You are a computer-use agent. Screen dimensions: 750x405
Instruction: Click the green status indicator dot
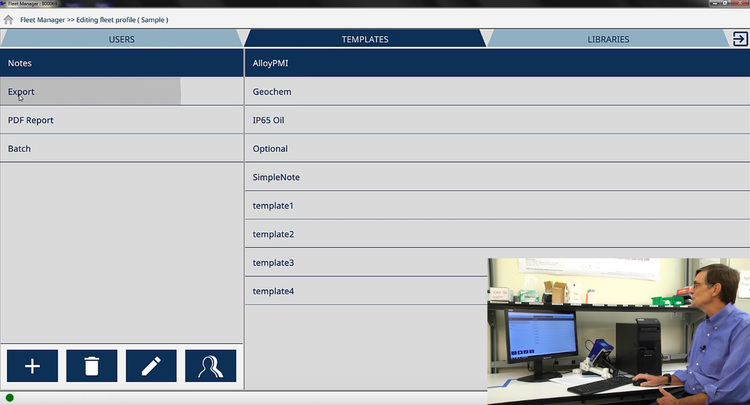[x=10, y=398]
